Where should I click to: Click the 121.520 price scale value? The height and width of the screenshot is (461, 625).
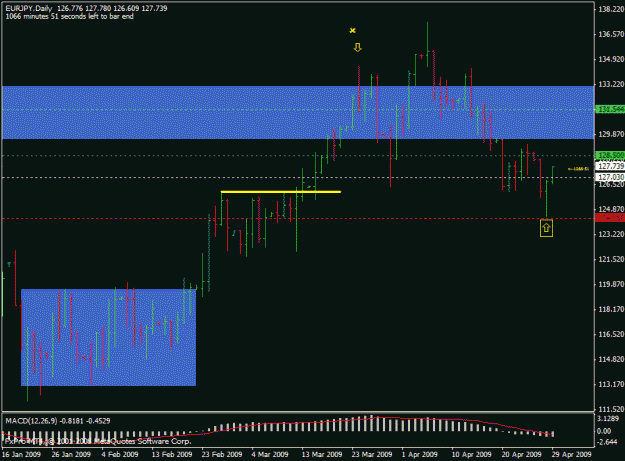point(611,259)
